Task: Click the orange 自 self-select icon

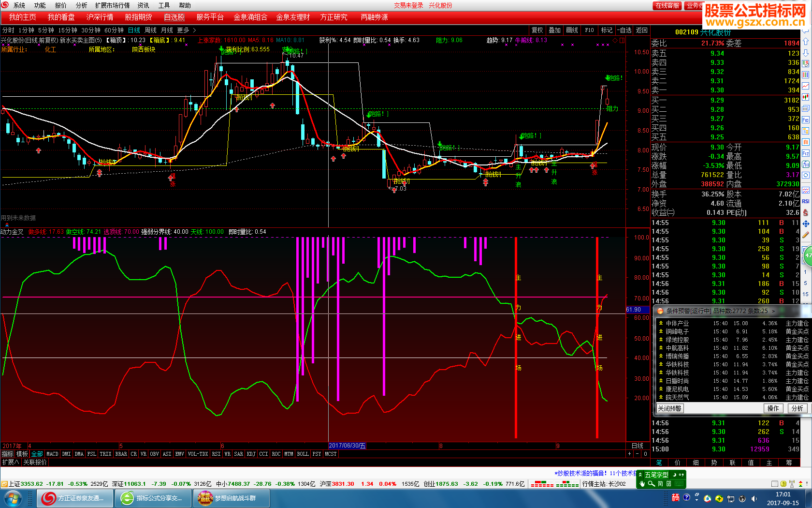Action: (x=806, y=142)
